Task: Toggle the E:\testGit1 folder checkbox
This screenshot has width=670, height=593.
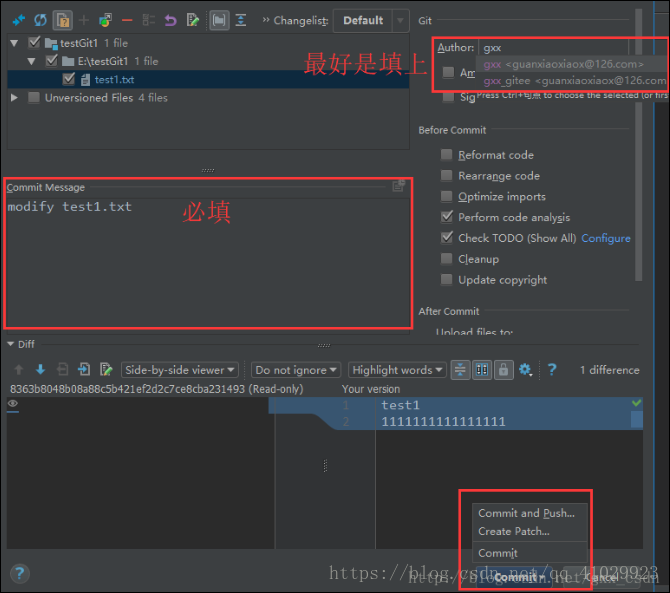Action: 52,61
